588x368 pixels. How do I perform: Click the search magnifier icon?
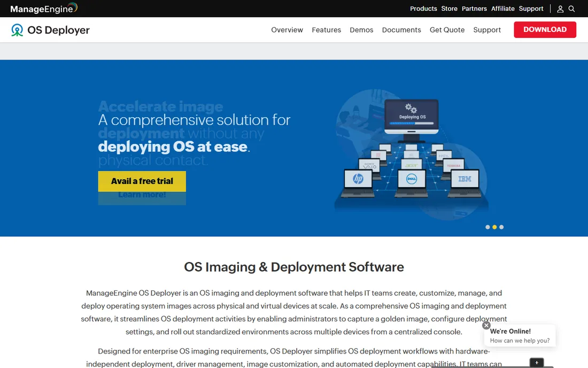pyautogui.click(x=571, y=9)
